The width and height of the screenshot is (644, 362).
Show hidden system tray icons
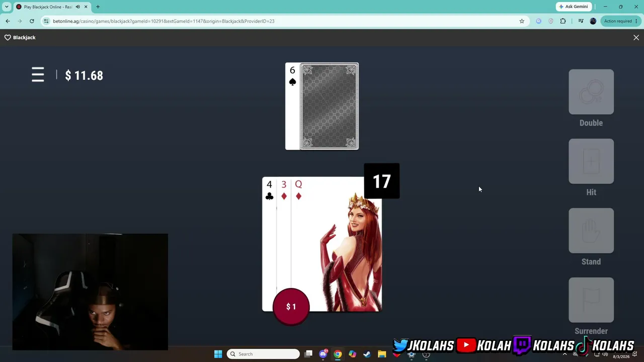(x=565, y=354)
